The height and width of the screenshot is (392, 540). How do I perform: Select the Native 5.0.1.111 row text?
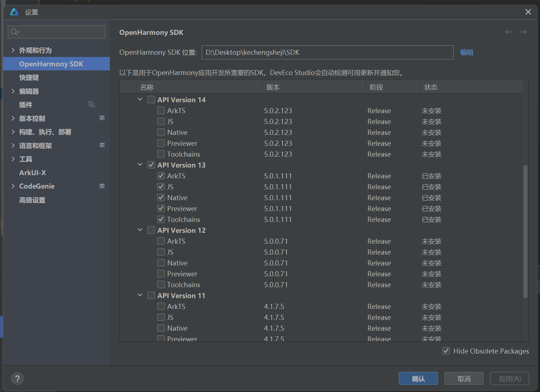177,198
